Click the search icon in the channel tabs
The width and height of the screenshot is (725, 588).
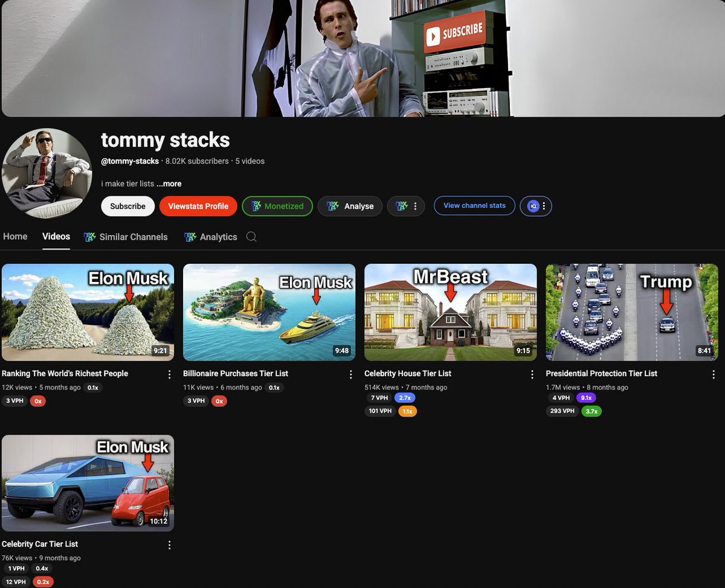click(251, 237)
